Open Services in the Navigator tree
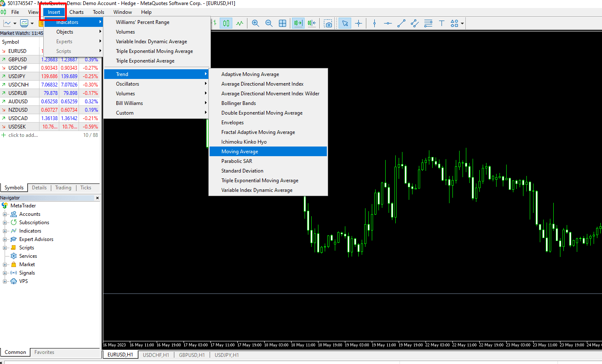Screen dimensions: 602x364 click(28, 256)
